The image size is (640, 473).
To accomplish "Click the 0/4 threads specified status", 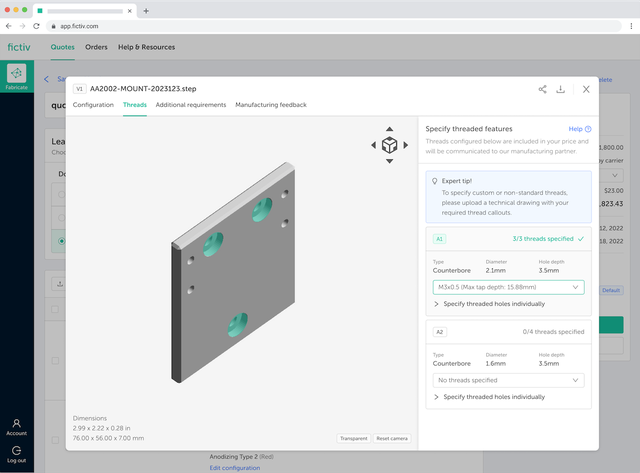I will pyautogui.click(x=553, y=332).
